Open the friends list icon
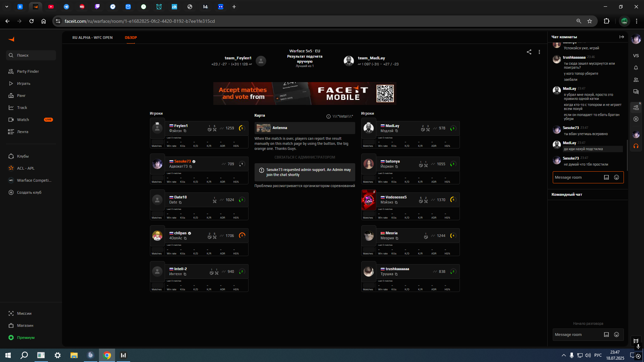Viewport: 644px width, 362px height. [636, 80]
